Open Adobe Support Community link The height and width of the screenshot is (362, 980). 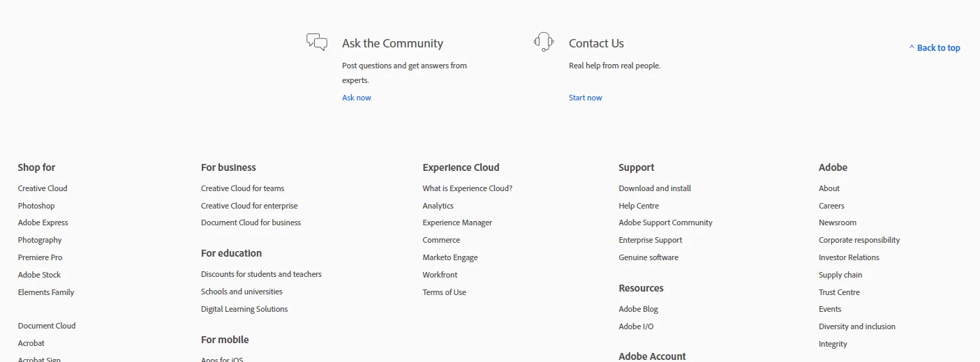(665, 223)
